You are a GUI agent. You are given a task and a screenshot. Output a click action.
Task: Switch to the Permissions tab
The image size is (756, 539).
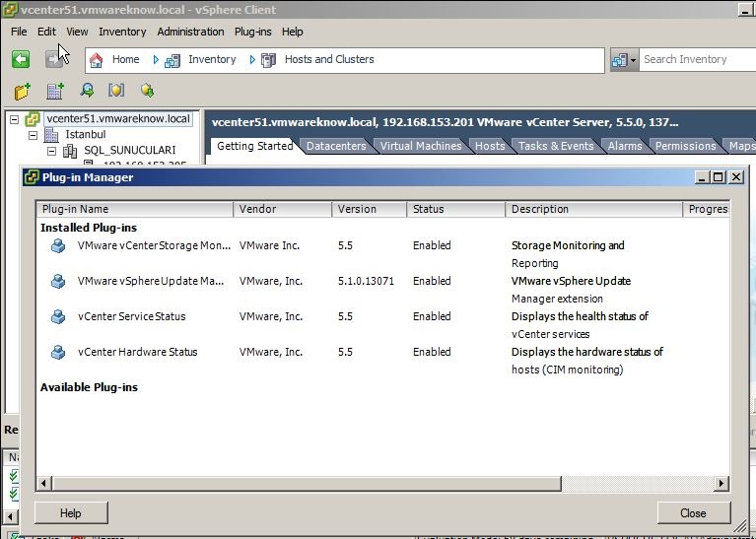(x=686, y=146)
